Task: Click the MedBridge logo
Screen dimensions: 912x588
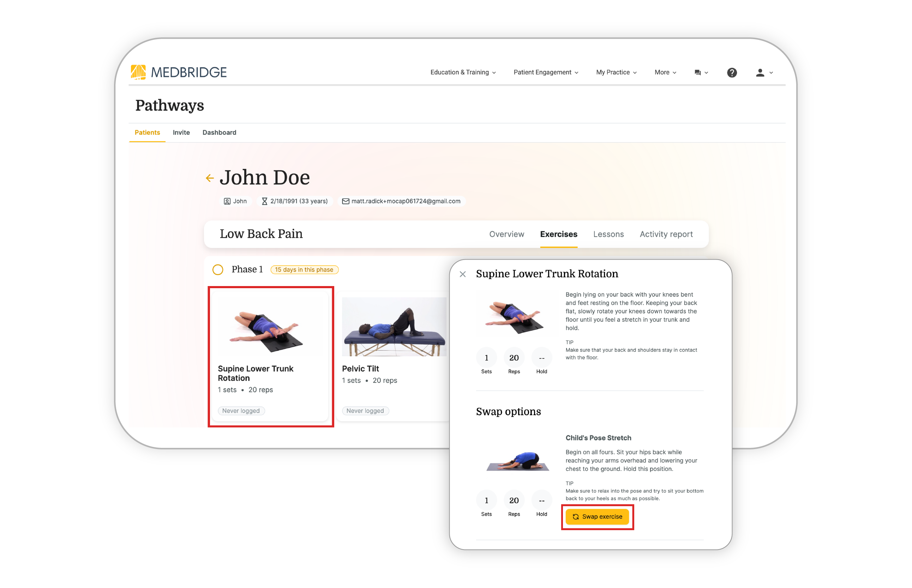Action: tap(179, 72)
